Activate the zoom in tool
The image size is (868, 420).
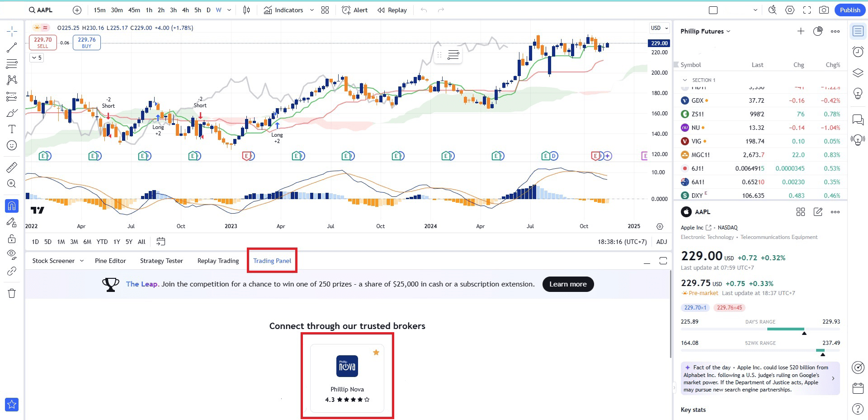(x=12, y=184)
